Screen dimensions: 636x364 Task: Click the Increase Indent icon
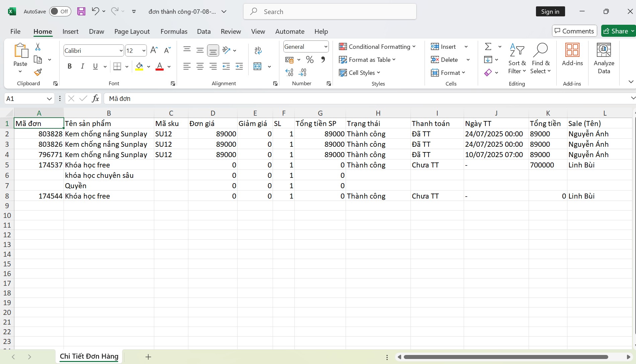pyautogui.click(x=239, y=67)
